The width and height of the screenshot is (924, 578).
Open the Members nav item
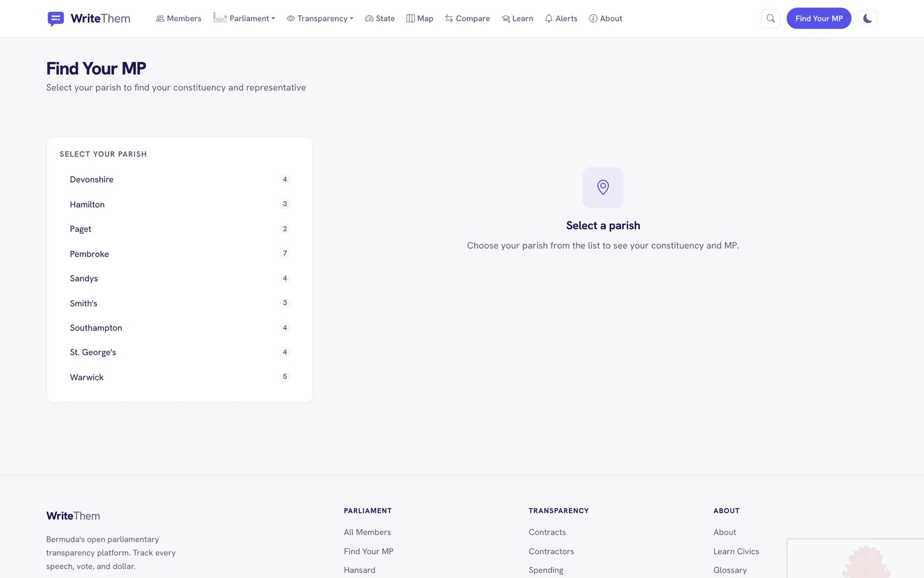point(178,18)
